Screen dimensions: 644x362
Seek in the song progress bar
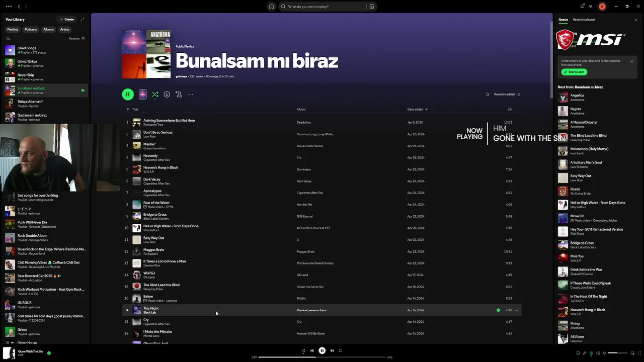click(322, 357)
